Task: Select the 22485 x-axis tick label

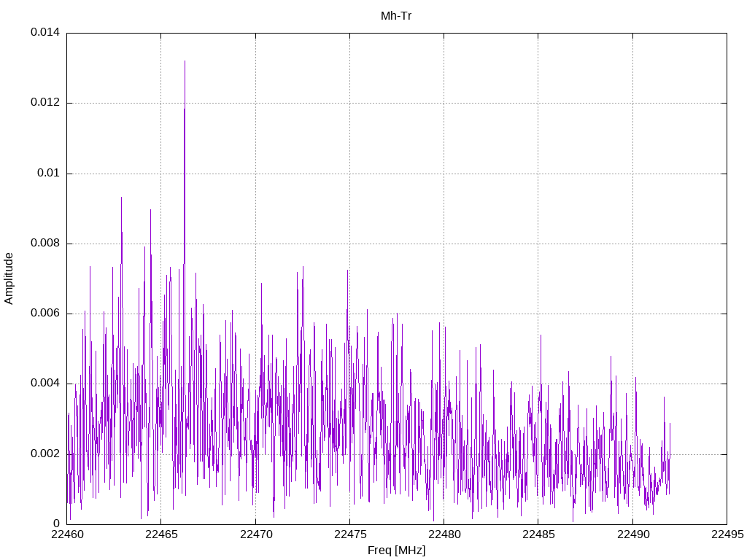Action: coord(538,534)
